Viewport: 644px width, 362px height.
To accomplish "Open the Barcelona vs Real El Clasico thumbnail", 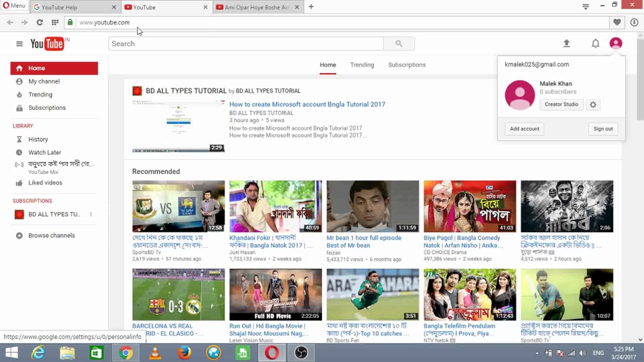I will 179,295.
